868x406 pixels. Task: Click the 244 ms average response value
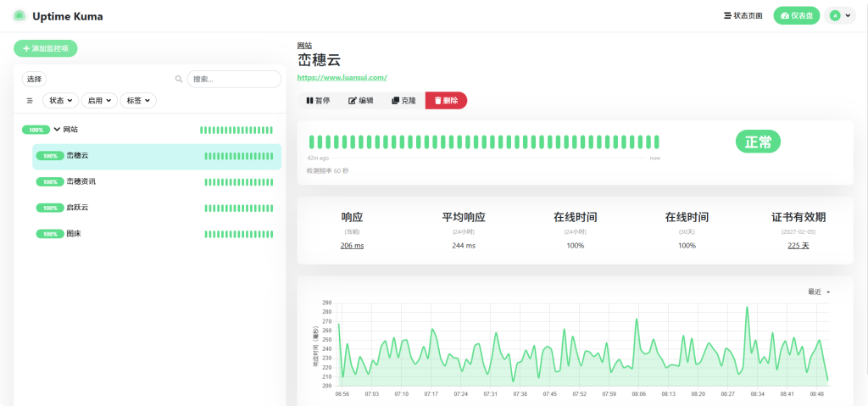[464, 245]
